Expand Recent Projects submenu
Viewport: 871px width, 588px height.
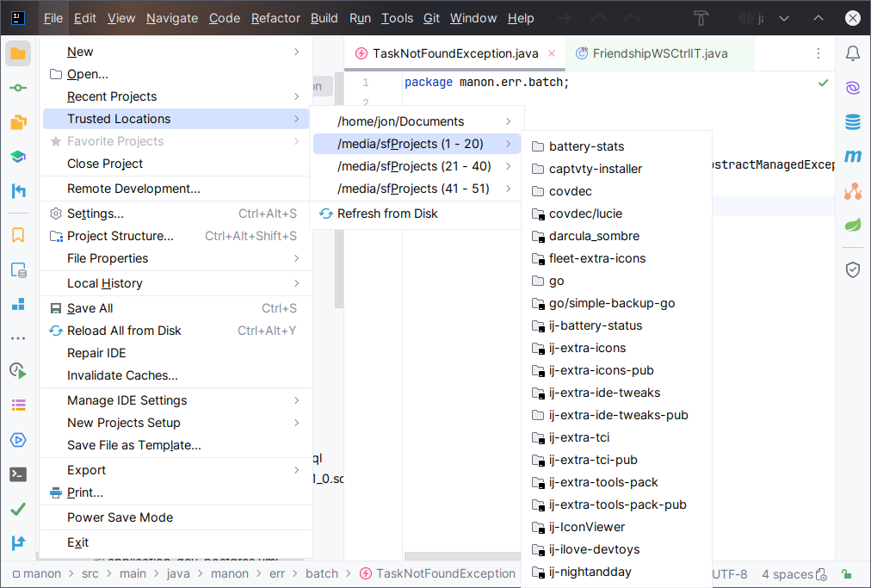(x=176, y=96)
